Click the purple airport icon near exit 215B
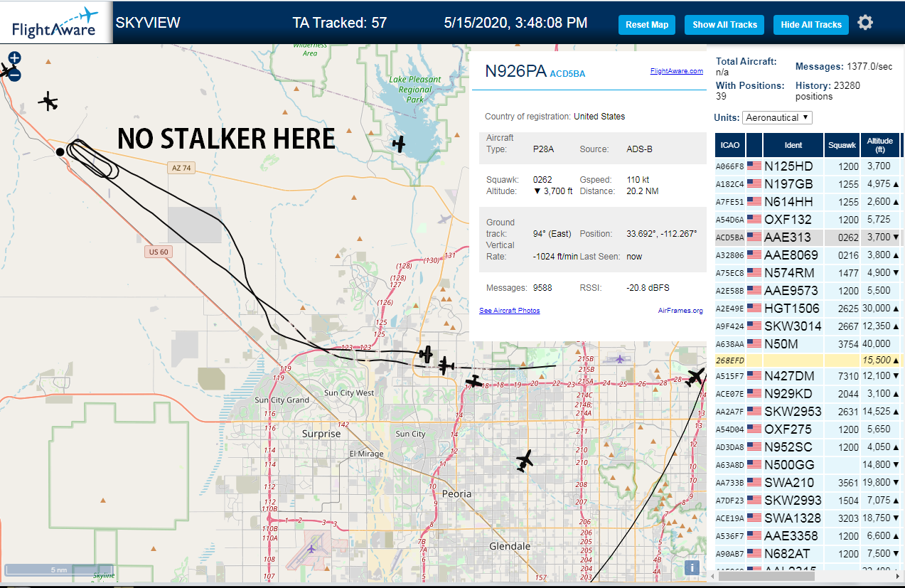 point(620,358)
